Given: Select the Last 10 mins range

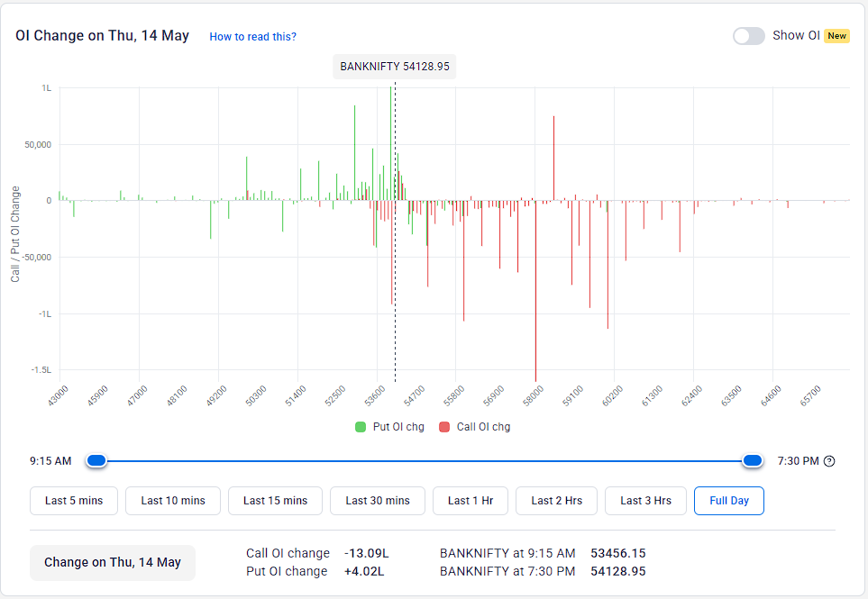Looking at the screenshot, I should pyautogui.click(x=173, y=501).
